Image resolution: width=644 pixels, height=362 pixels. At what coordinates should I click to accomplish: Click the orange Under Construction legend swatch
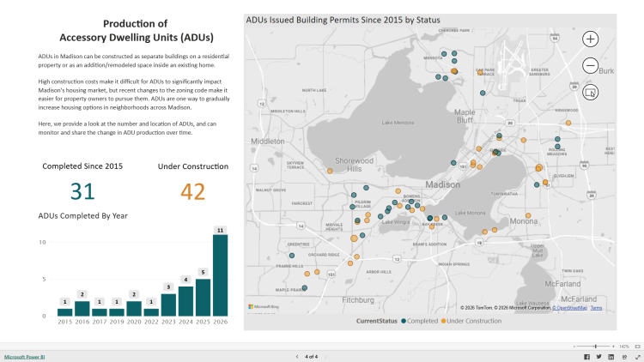coord(443,321)
